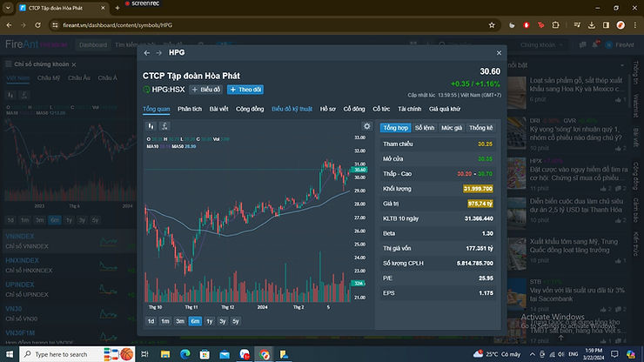Open the Tài chính tab
This screenshot has height=362, width=644.
pos(410,109)
